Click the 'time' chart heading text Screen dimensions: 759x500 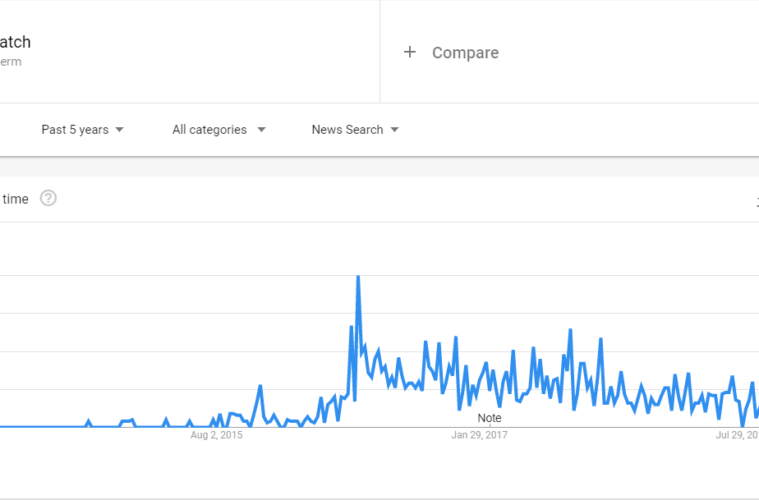[x=15, y=199]
